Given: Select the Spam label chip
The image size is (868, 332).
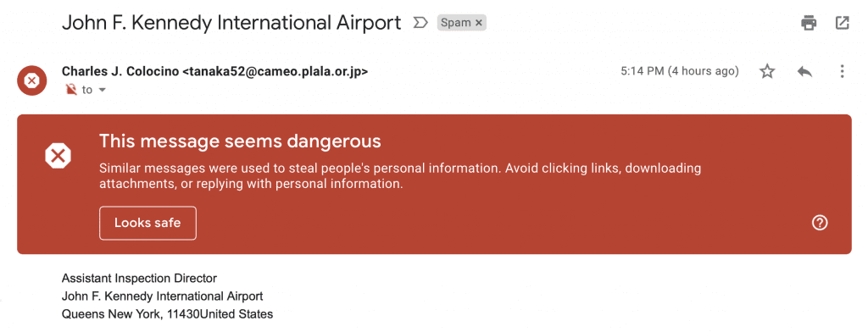Looking at the screenshot, I should point(455,23).
